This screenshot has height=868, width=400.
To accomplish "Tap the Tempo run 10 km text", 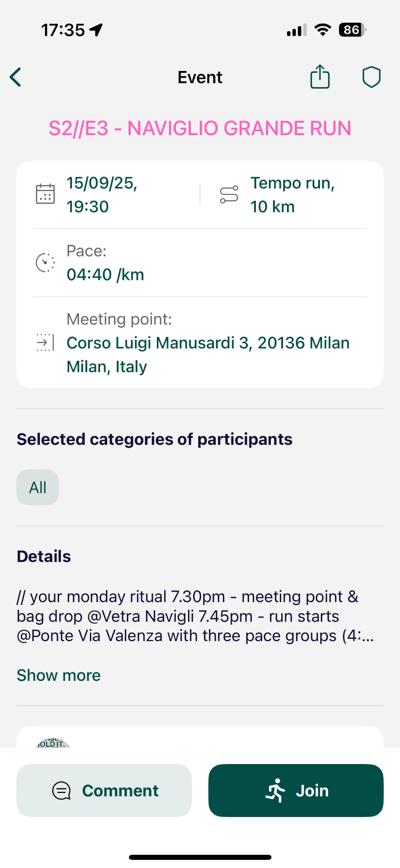I will tap(292, 195).
